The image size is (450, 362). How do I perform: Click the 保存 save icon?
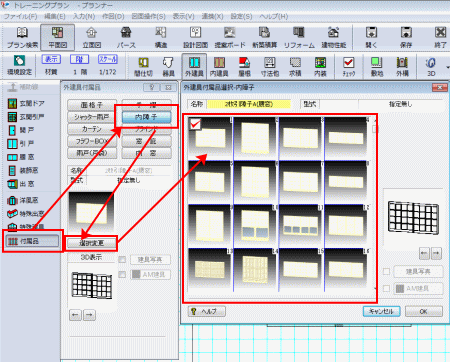(406, 37)
